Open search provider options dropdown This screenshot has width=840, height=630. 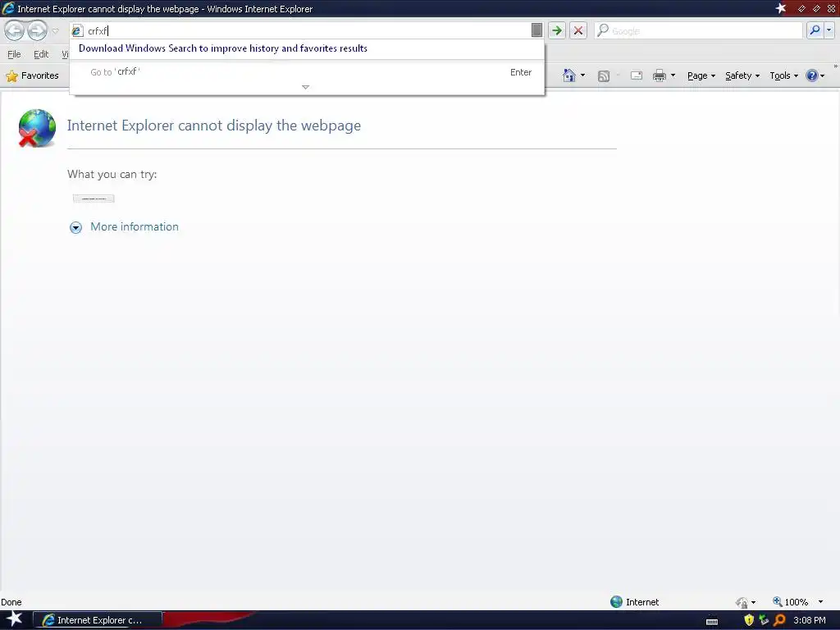[x=829, y=30]
